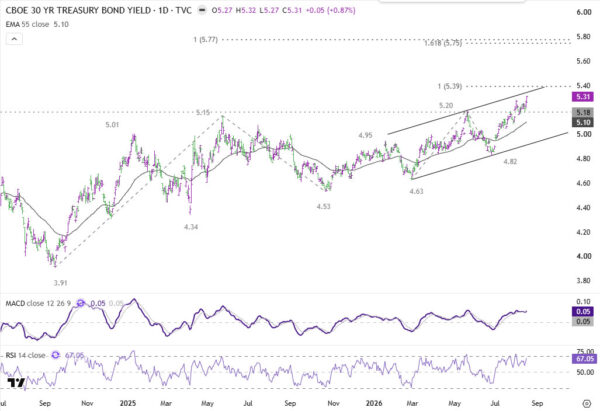The image size is (600, 411).
Task: Click the 3.91 low annotation
Action: click(x=60, y=283)
